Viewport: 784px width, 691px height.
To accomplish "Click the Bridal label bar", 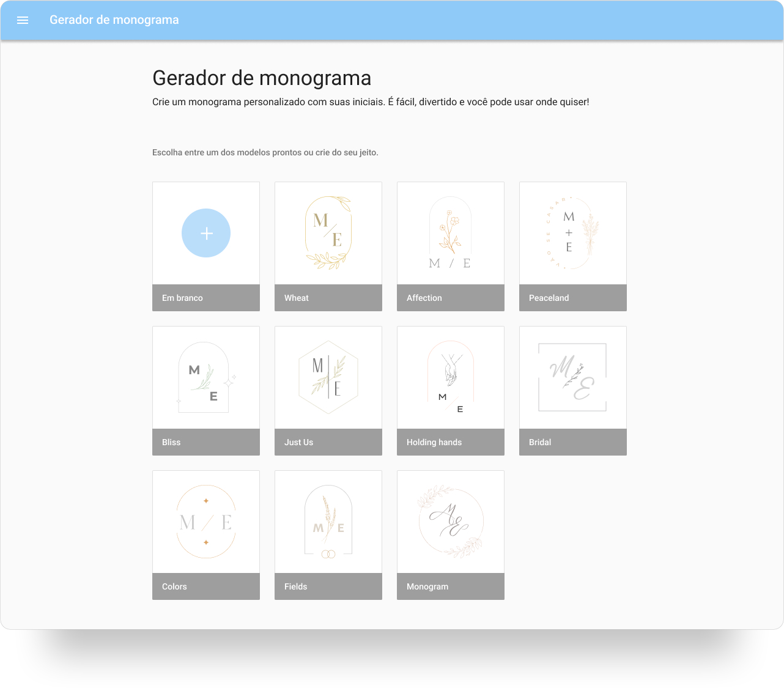I will (x=572, y=442).
